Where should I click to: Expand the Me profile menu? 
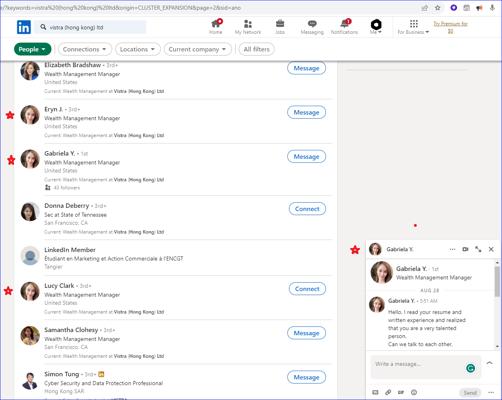click(x=376, y=26)
